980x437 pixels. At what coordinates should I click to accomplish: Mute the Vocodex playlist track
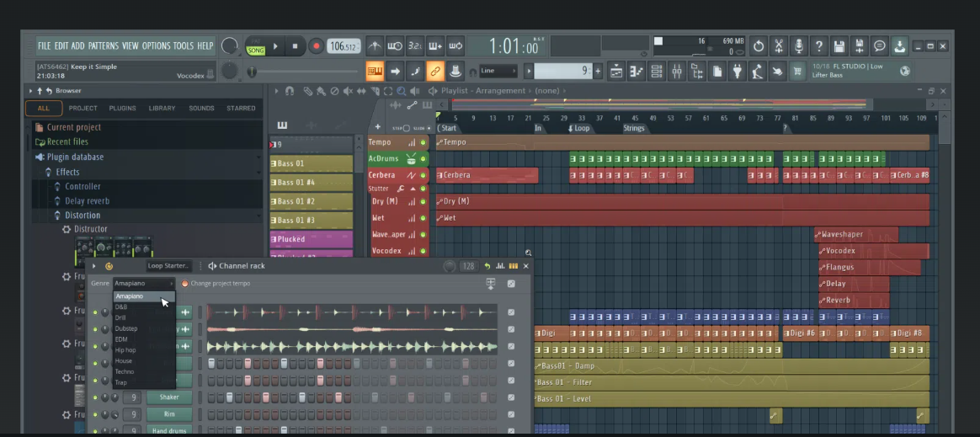click(x=423, y=251)
